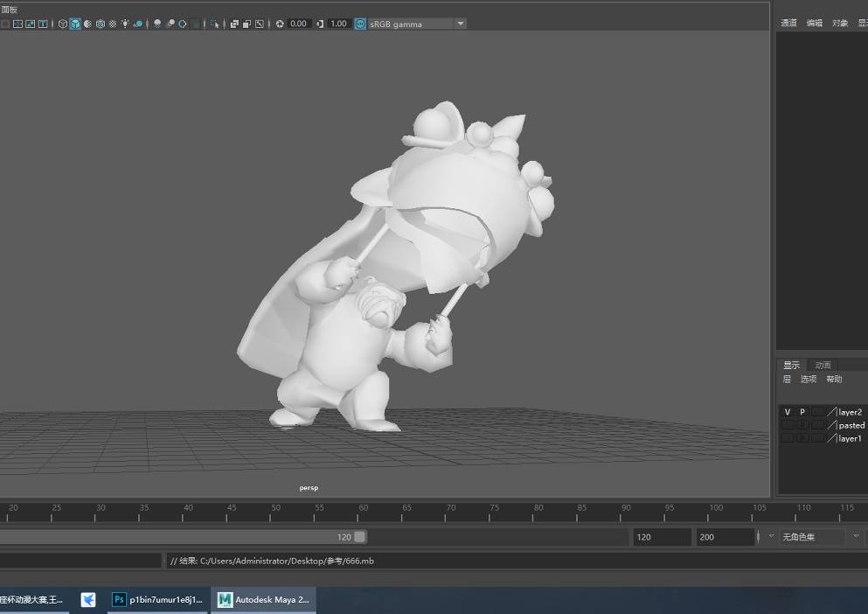The height and width of the screenshot is (614, 868).
Task: Click playback end time field 120
Action: pyautogui.click(x=662, y=537)
